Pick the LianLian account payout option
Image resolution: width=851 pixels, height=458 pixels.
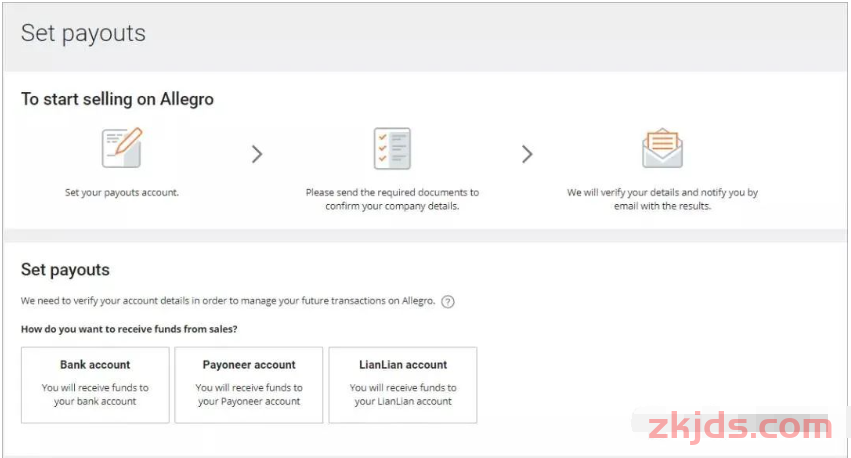point(403,385)
